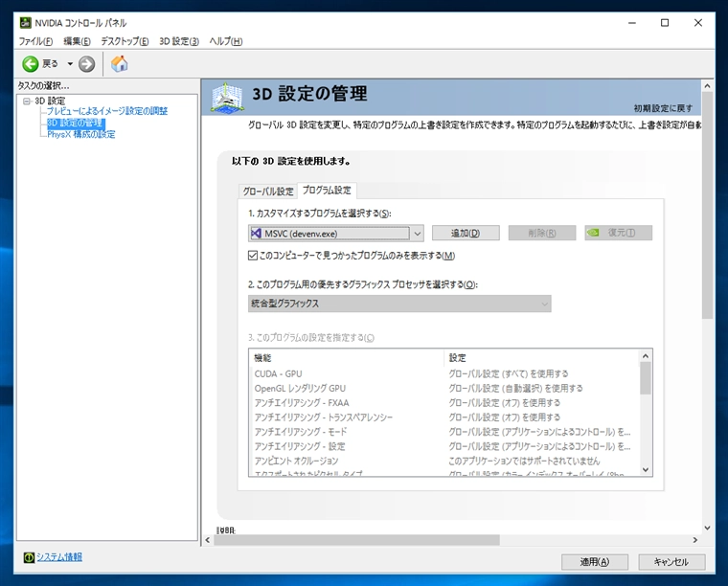Select アンビエント オクルージョン row
Screen dimensions: 728x586
(444, 461)
